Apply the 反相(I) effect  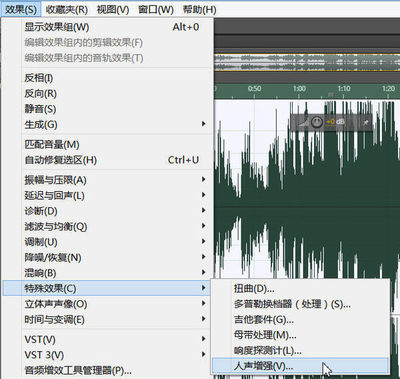pos(107,78)
